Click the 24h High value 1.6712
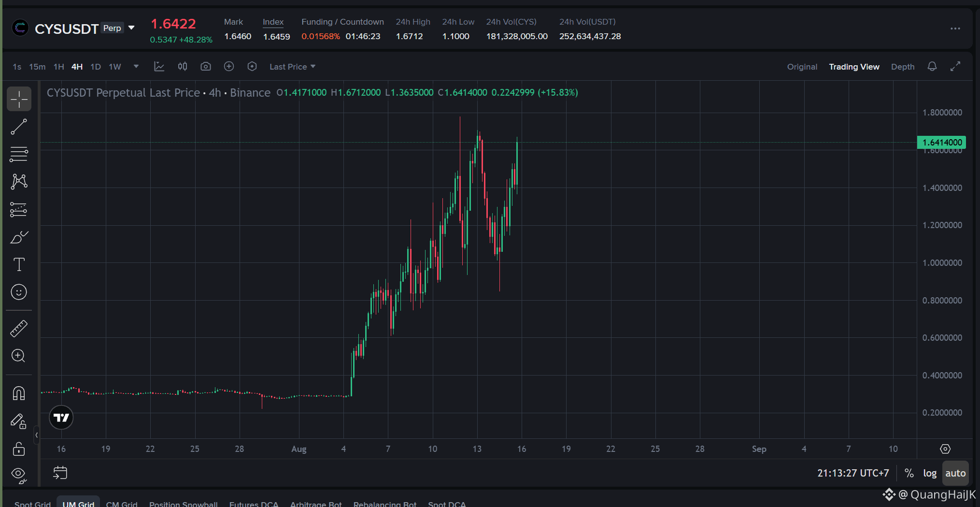Image resolution: width=980 pixels, height=507 pixels. (x=409, y=36)
